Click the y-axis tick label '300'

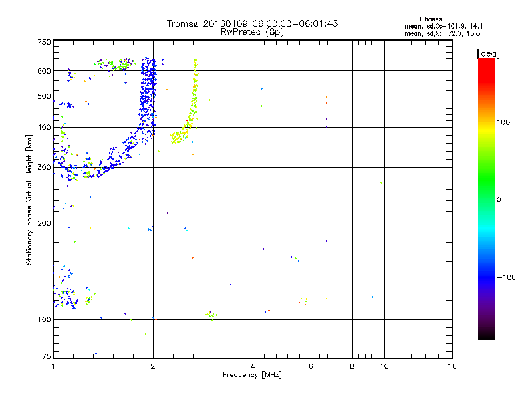(x=44, y=168)
